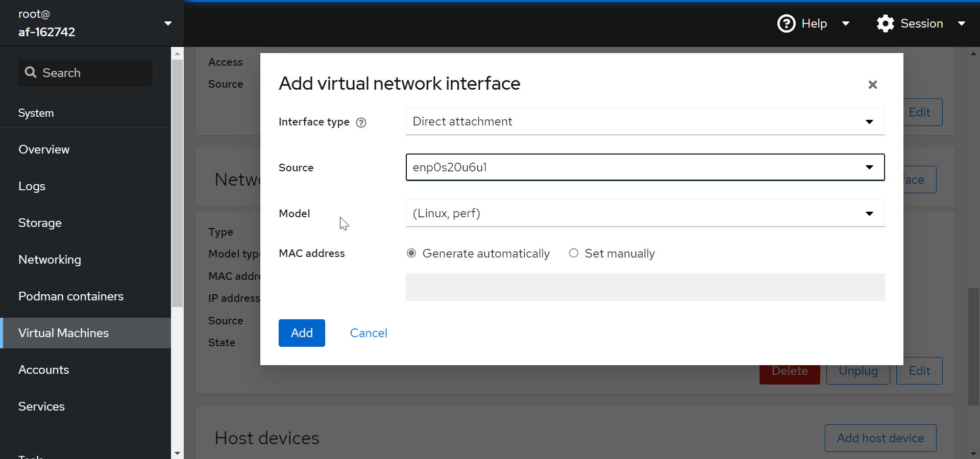Open the Source dropdown showing enp0s20u6u1
The image size is (980, 459).
click(x=645, y=167)
